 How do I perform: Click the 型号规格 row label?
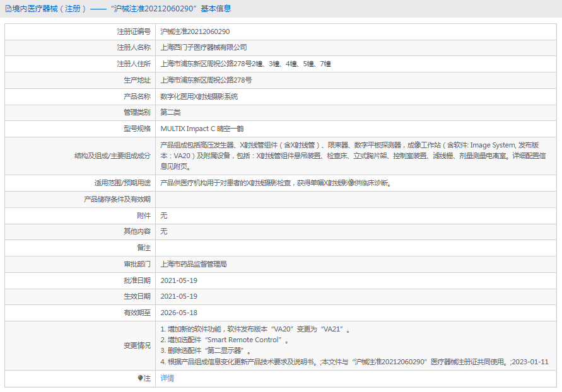coord(138,129)
